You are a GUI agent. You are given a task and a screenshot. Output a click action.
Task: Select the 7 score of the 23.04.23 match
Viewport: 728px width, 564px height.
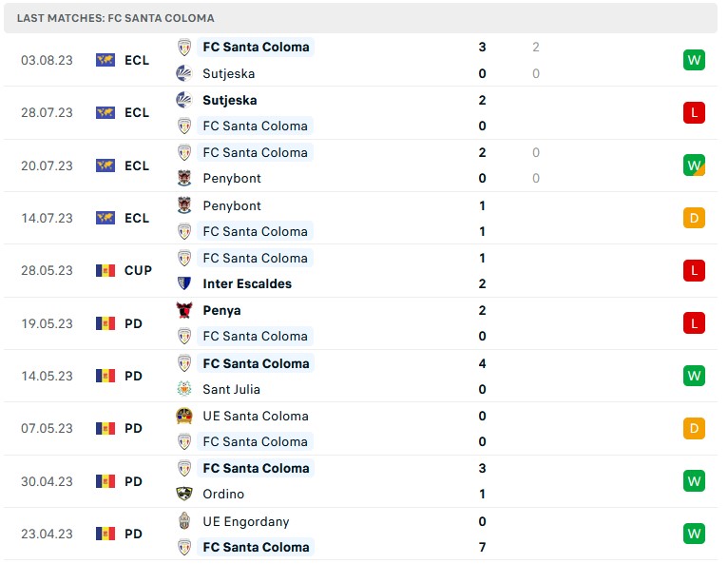(x=483, y=547)
